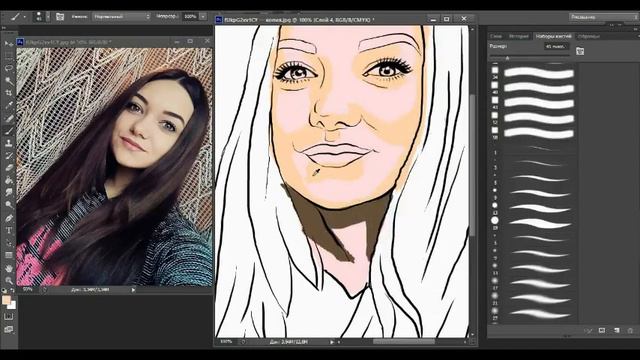Open the Brush tool preset picker
Image resolution: width=640 pixels, height=360 pixels.
tap(17, 17)
